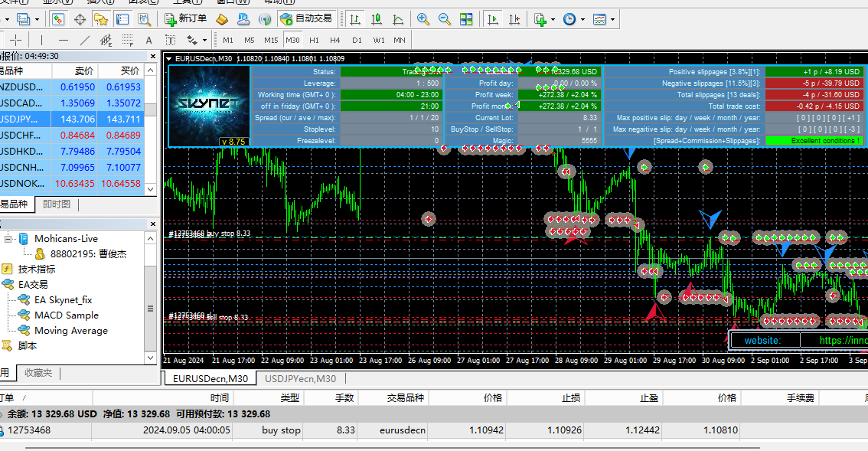Open the Indicators list add icon
The width and height of the screenshot is (868, 451).
540,19
